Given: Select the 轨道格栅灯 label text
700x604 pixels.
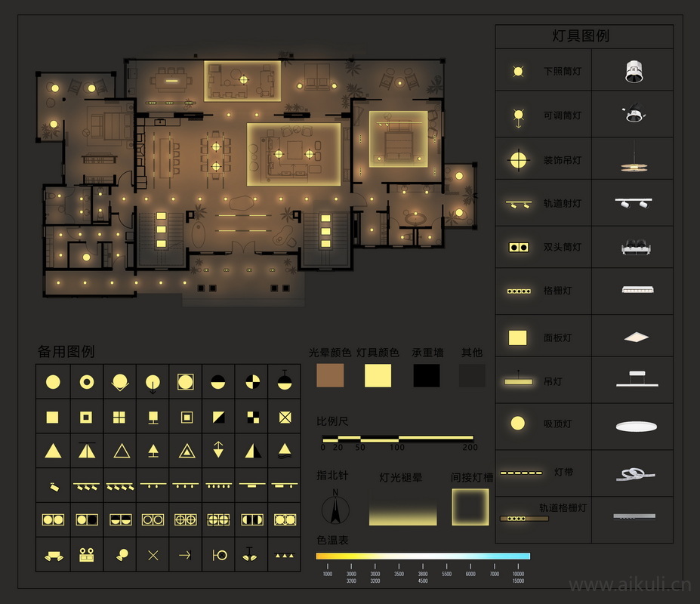Looking at the screenshot, I should pyautogui.click(x=563, y=507).
